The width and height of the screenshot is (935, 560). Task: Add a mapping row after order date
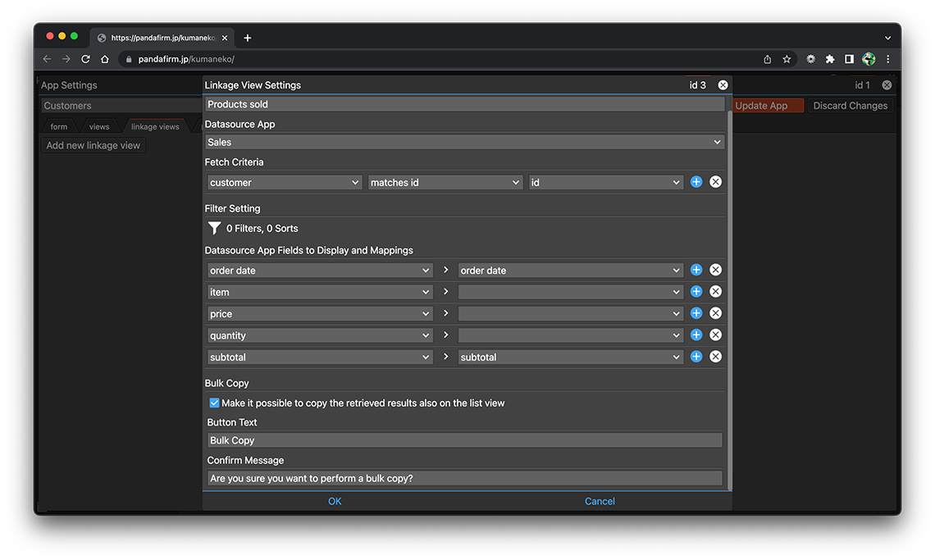pyautogui.click(x=696, y=270)
